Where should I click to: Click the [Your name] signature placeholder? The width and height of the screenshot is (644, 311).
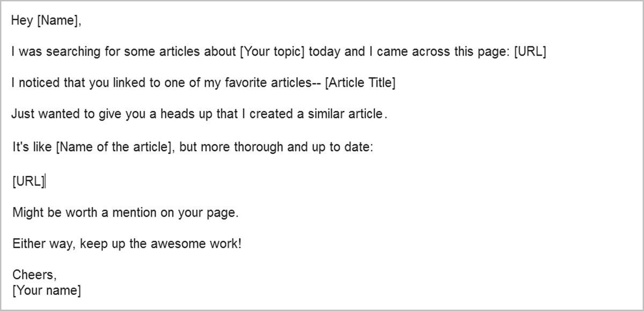click(46, 291)
